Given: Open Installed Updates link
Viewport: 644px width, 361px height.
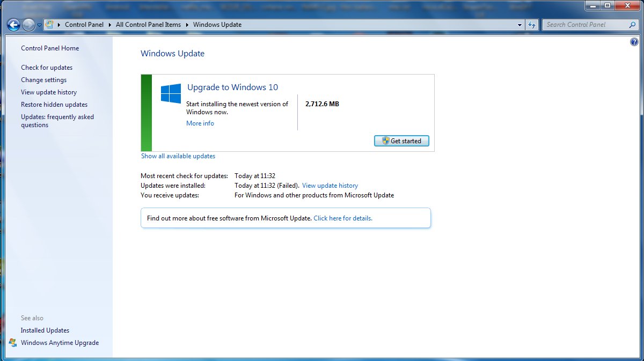Looking at the screenshot, I should click(x=45, y=330).
